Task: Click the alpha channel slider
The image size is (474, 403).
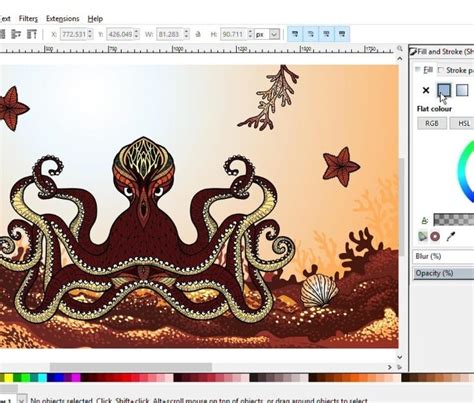Action: point(454,220)
